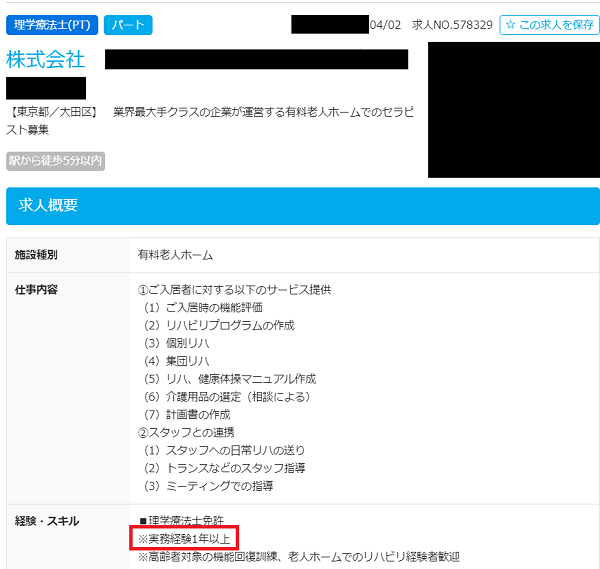This screenshot has width=600, height=569.
Task: Click ※高齢者対象の機能回復訓練 welcome note line
Action: pos(299,557)
